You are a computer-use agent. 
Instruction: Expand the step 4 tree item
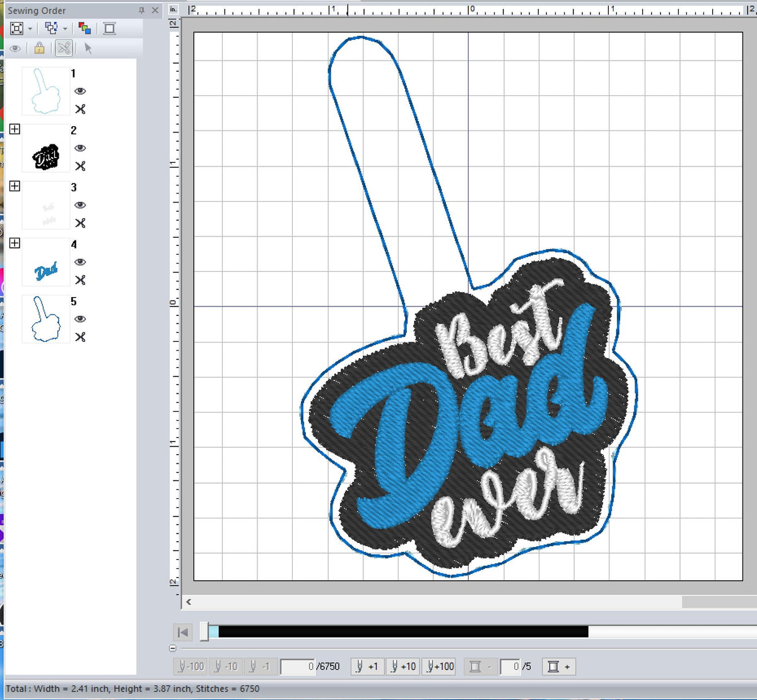tap(15, 243)
